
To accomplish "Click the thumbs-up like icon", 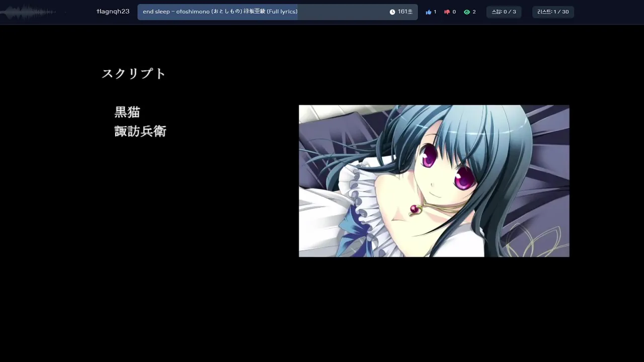I will 429,12.
